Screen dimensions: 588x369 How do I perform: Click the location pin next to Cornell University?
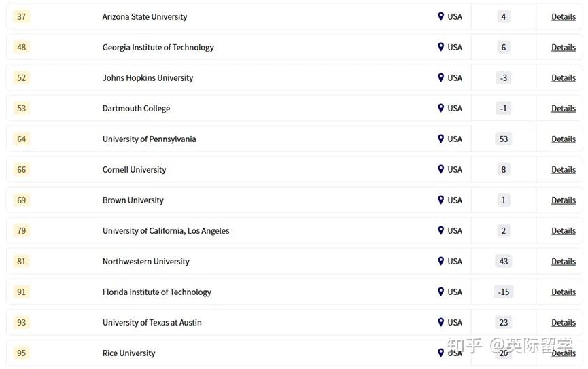tap(440, 169)
